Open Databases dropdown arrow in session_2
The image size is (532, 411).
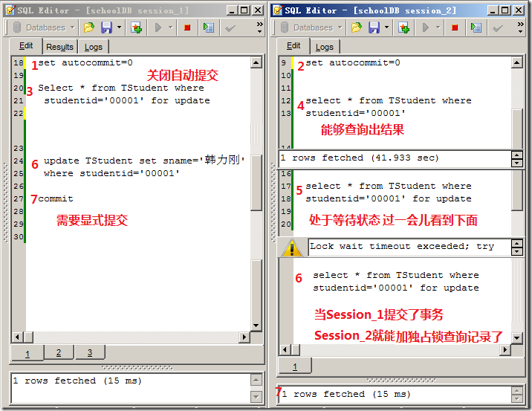coord(340,27)
